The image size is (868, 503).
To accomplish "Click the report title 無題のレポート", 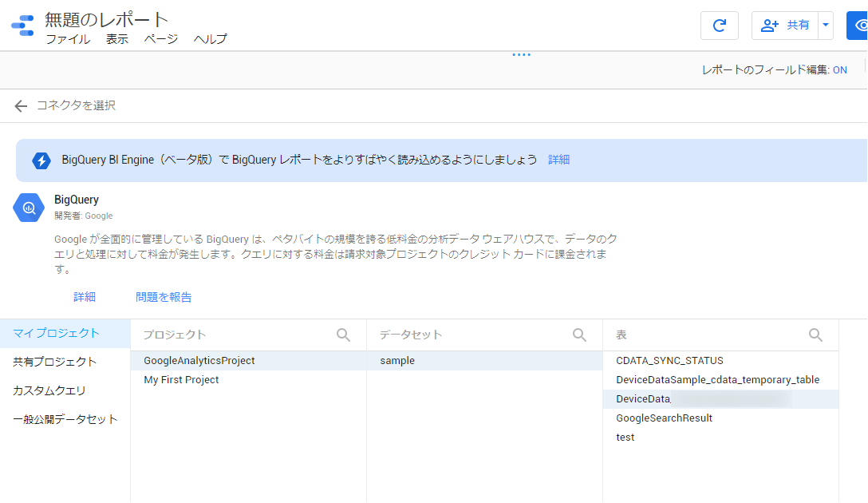I will pyautogui.click(x=106, y=20).
